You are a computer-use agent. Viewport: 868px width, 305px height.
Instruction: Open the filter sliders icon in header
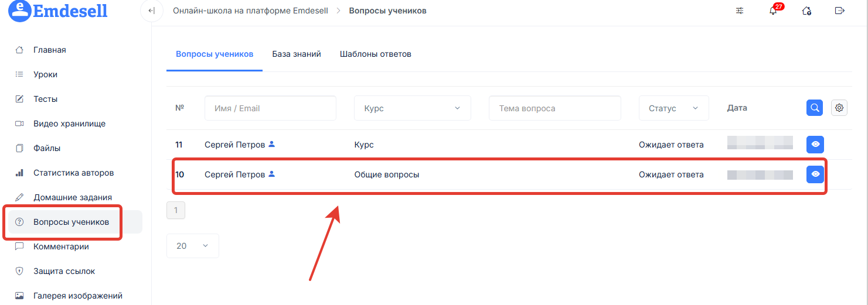740,11
